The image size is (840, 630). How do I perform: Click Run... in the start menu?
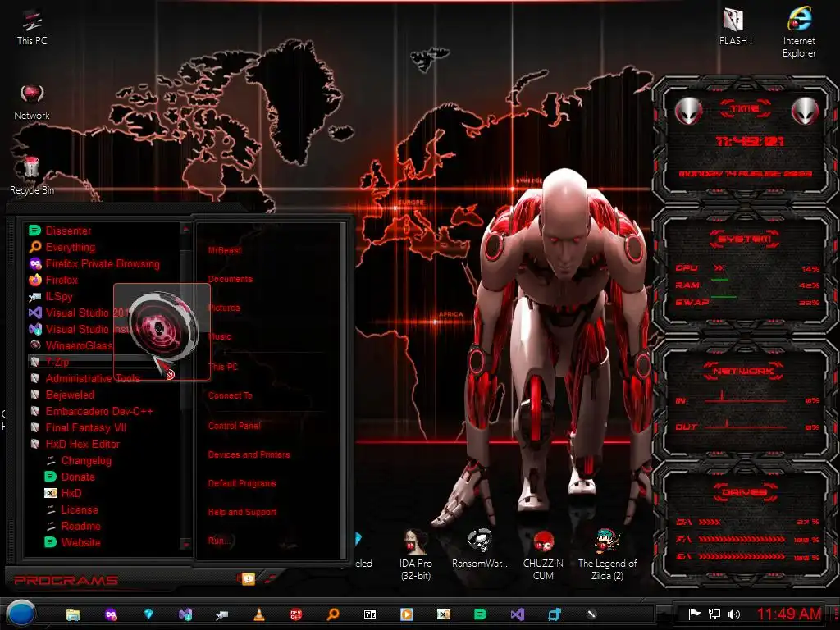click(x=218, y=541)
